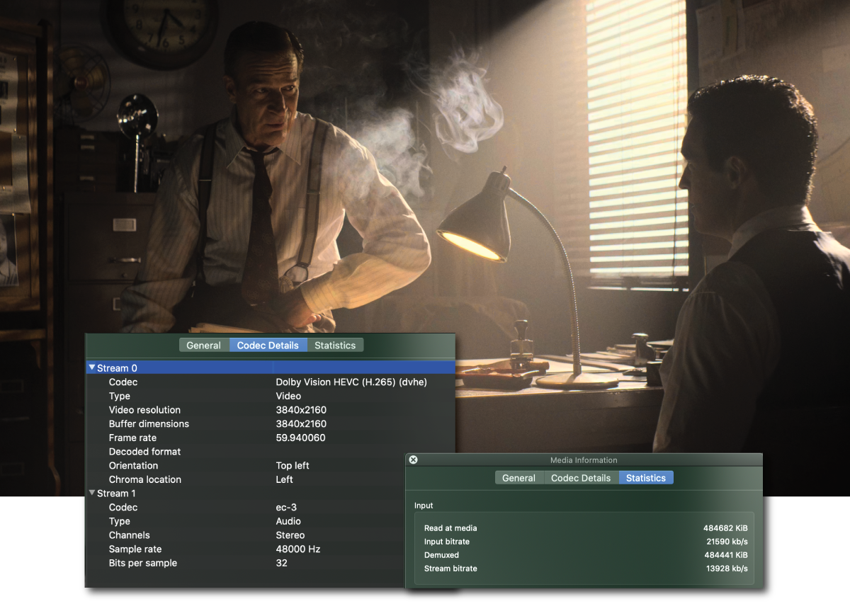Screen dimensions: 850x616
Task: Select the Stream 1 row
Action: 271,493
